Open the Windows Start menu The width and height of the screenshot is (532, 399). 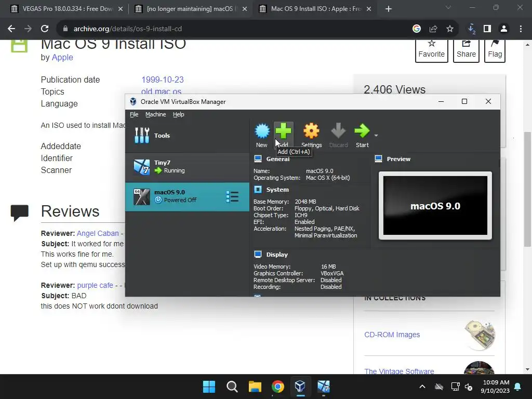click(209, 387)
